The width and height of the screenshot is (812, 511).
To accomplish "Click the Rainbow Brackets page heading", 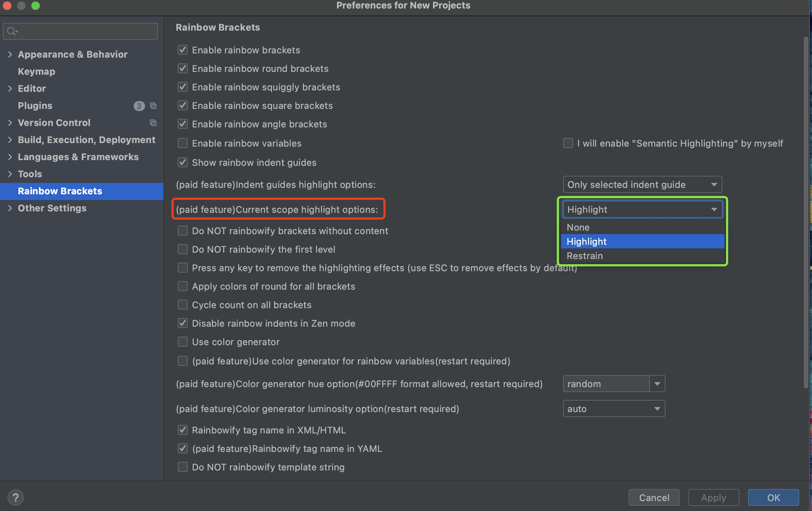I will [218, 27].
